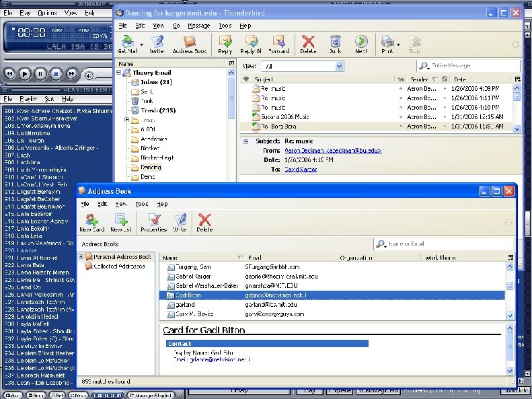Collapse the Theory Email account tree
Screen dimensions: 532x399
pos(119,73)
